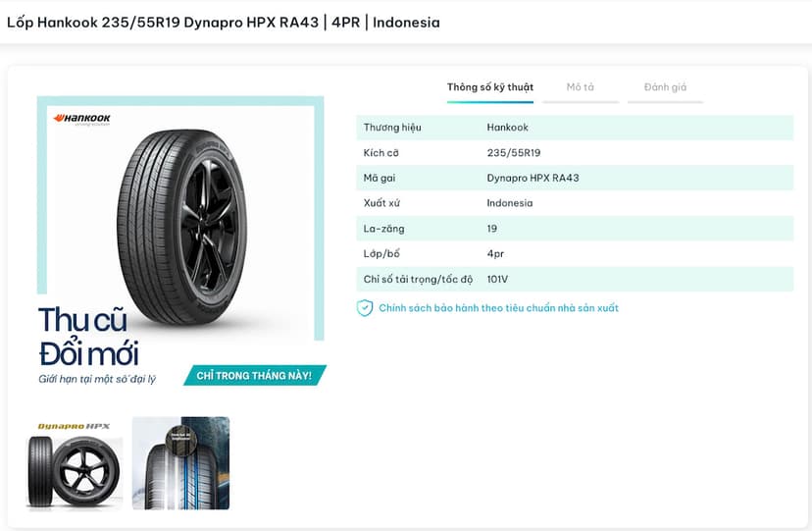The height and width of the screenshot is (531, 812).
Task: Switch to the Mô tả tab
Action: click(x=580, y=87)
